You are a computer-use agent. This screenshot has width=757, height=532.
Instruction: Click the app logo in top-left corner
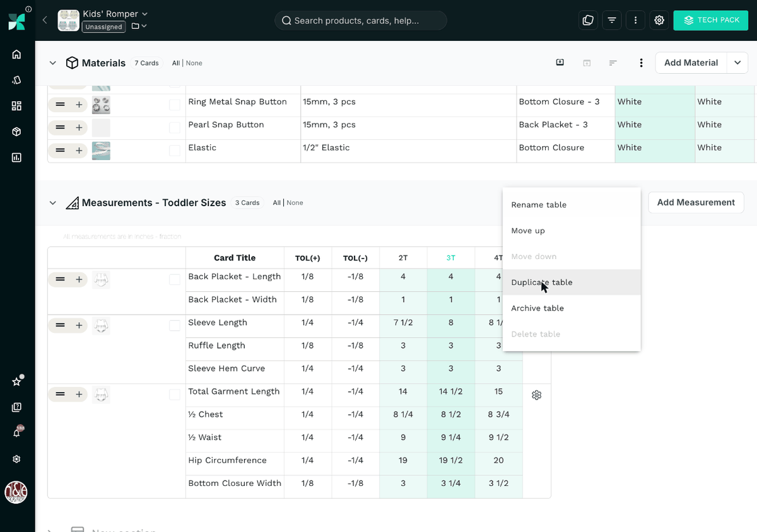click(x=16, y=21)
